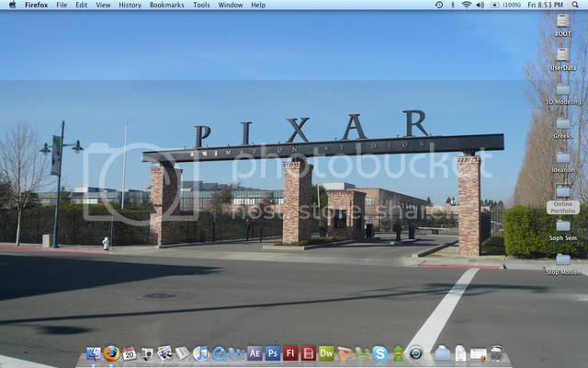Open Spotlight search magnifier
The image size is (588, 368).
(x=577, y=5)
